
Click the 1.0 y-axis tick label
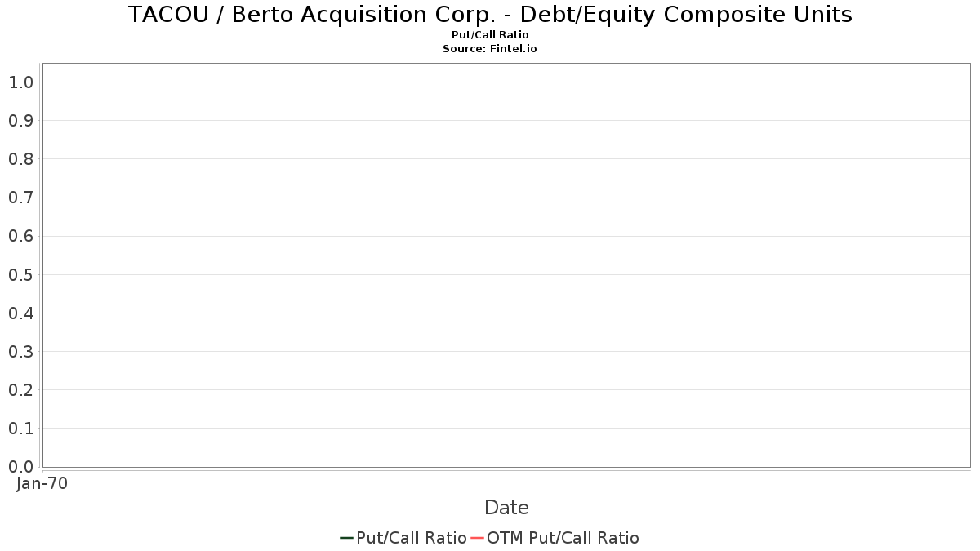pyautogui.click(x=20, y=82)
